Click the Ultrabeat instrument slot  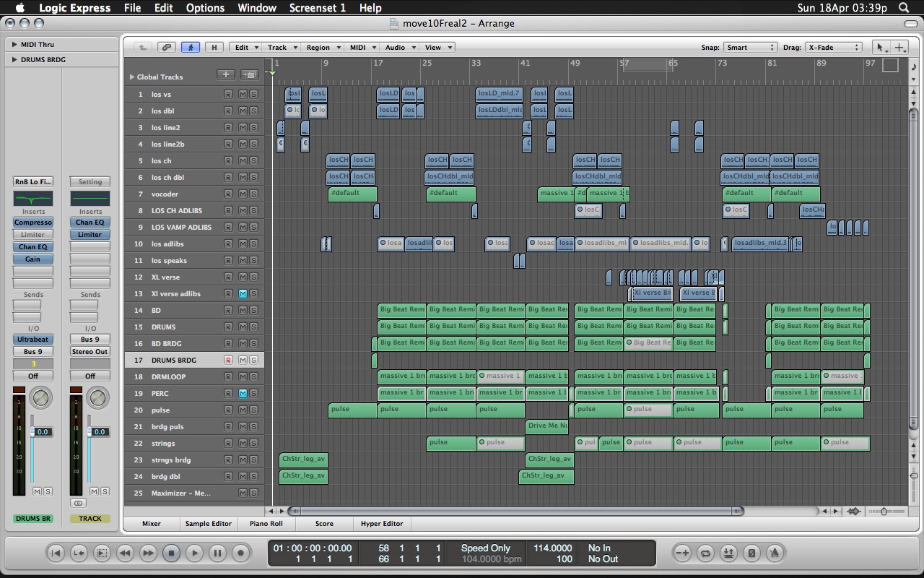coord(33,340)
